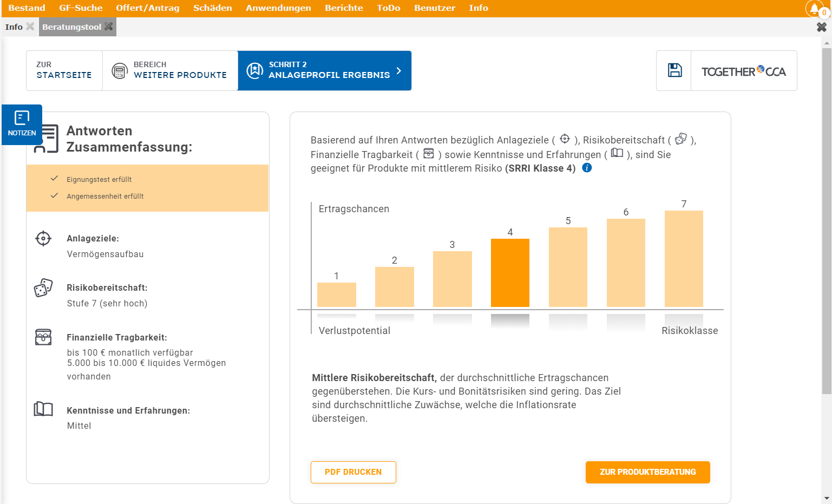
Task: Open the Offert/Antrag menu
Action: [147, 8]
